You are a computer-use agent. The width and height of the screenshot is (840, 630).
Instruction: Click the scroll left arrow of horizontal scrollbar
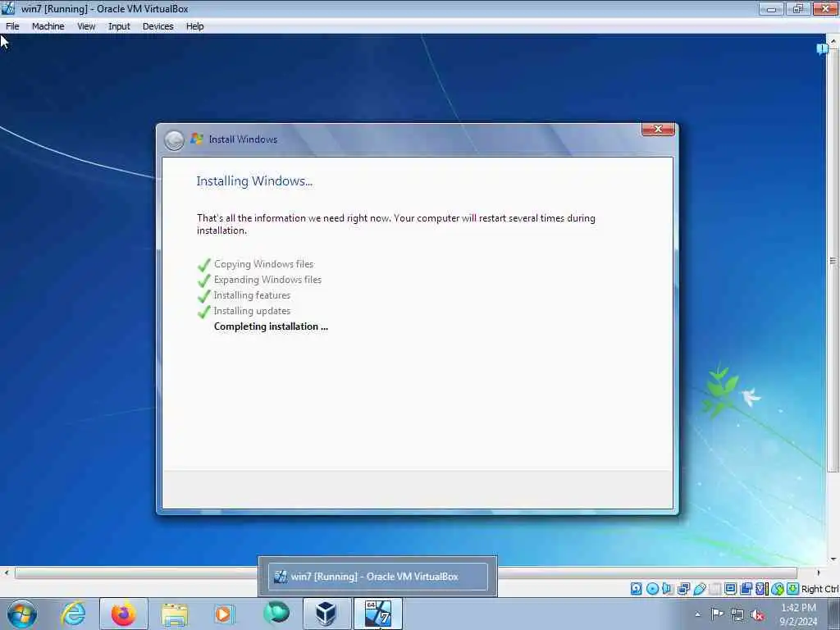[6, 573]
